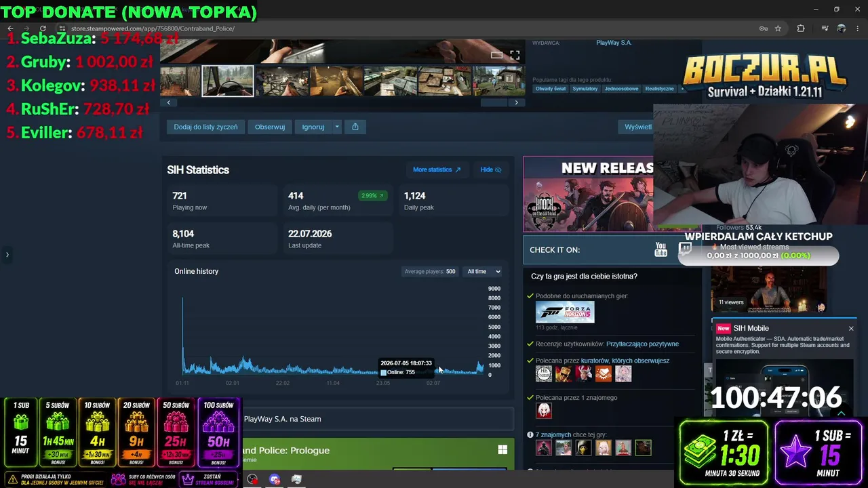Screen dimensions: 868x488
Task: Open the PlayWay S.A. publisher link
Action: 614,43
